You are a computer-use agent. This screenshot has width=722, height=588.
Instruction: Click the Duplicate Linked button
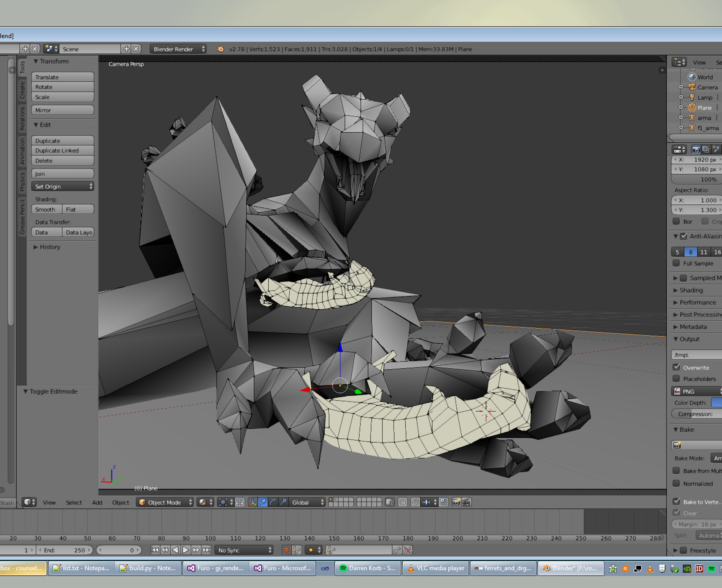tap(63, 150)
